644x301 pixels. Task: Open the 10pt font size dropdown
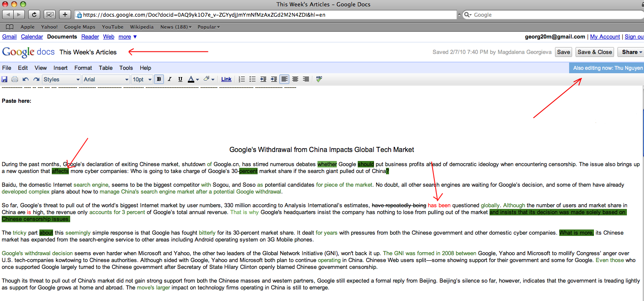tap(142, 79)
